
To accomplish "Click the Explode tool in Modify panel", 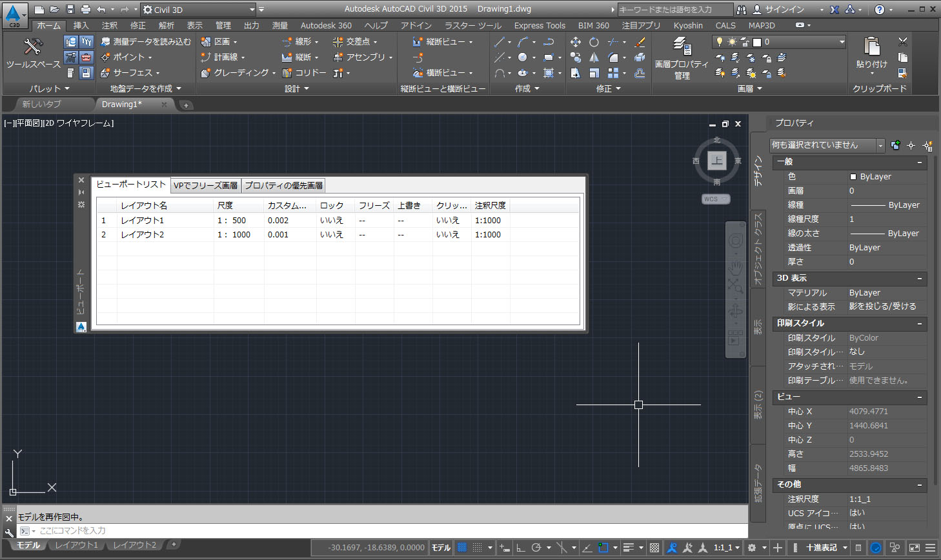I will (640, 57).
